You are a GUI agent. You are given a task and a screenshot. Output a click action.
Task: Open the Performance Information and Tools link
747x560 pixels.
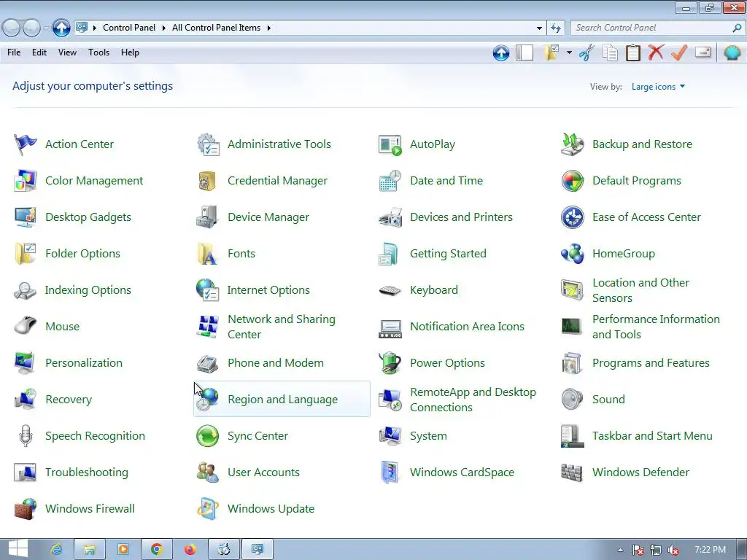point(656,327)
